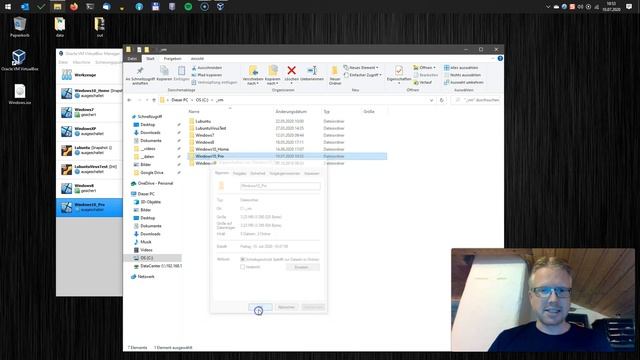Click Ausschneiden in the ribbon
Viewport: 640px width, 360px height.
(x=207, y=68)
